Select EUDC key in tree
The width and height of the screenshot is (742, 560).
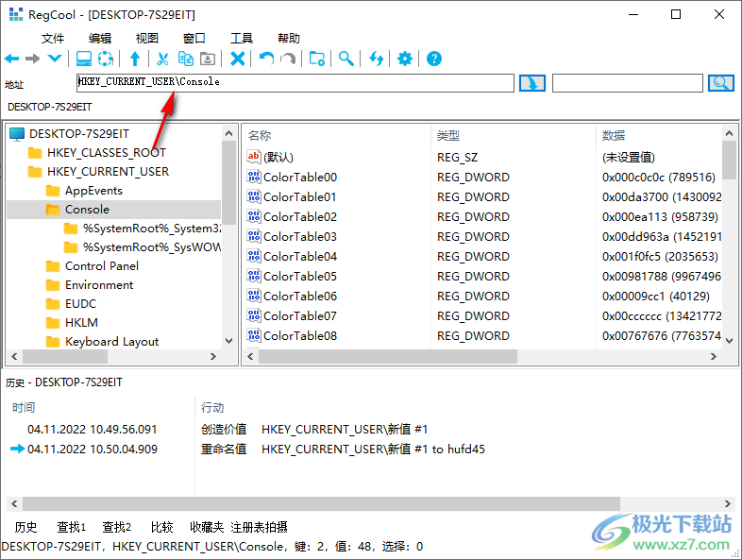pos(80,304)
